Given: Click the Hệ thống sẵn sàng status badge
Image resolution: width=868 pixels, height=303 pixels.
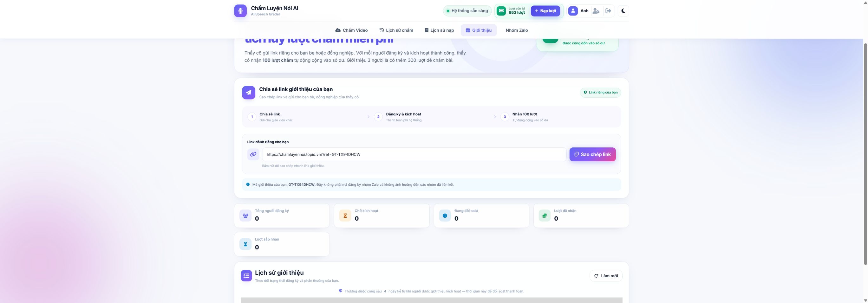Looking at the screenshot, I should (x=467, y=11).
